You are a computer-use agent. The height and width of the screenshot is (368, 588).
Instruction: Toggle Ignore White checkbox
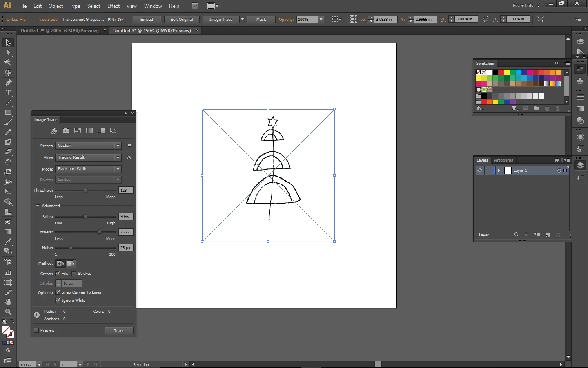point(58,301)
